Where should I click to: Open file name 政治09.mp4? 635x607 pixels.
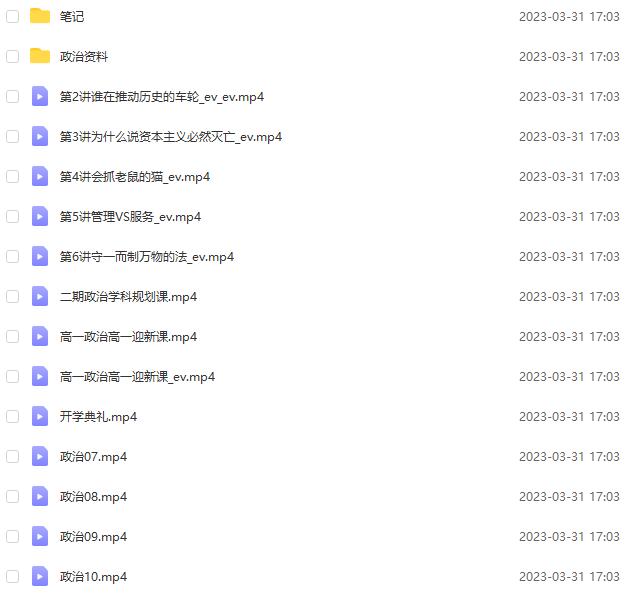(93, 537)
